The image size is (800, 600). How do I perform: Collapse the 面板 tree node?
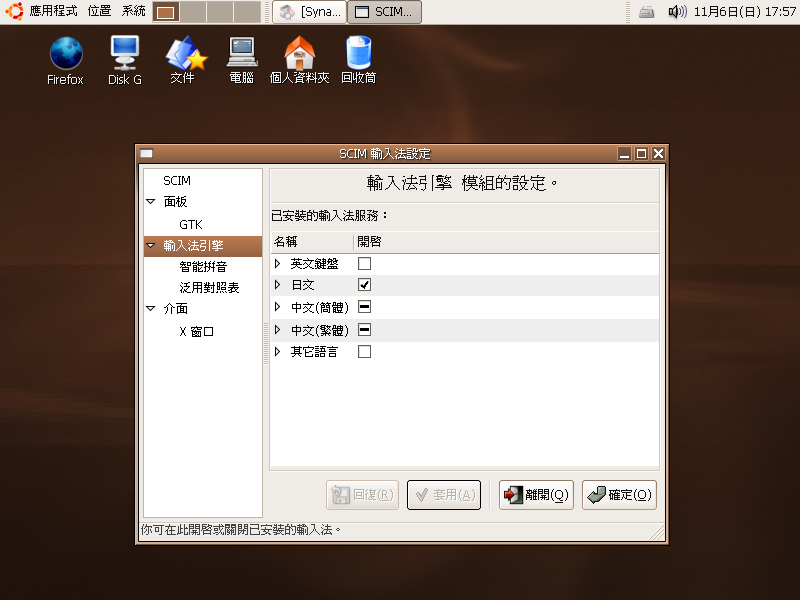click(x=151, y=202)
